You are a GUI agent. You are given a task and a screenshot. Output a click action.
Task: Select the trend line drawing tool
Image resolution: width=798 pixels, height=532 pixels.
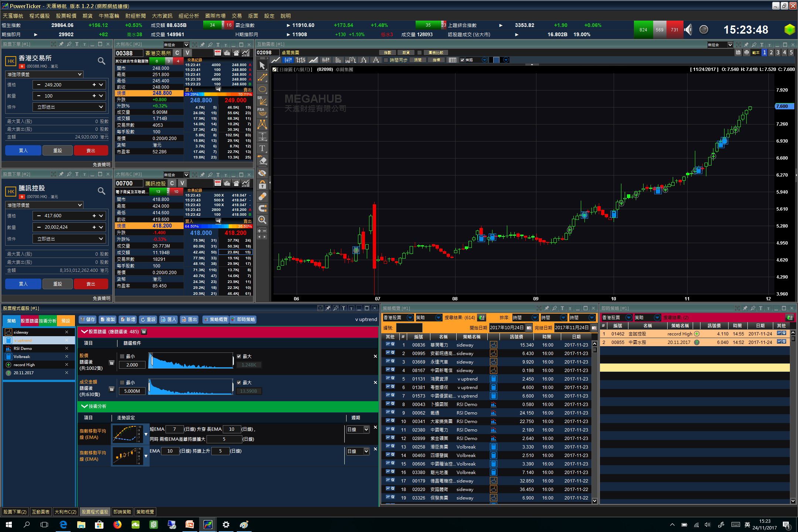[x=262, y=78]
